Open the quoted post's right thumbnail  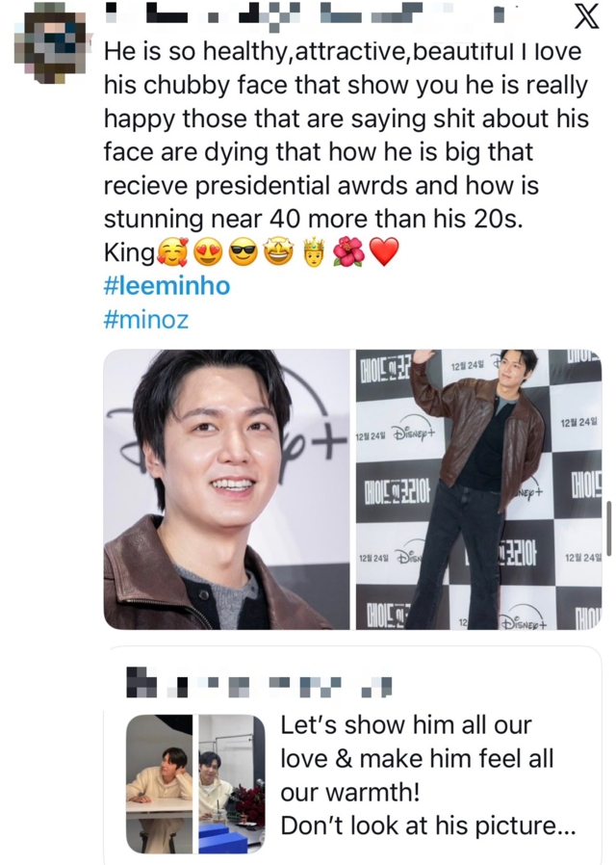click(x=231, y=784)
